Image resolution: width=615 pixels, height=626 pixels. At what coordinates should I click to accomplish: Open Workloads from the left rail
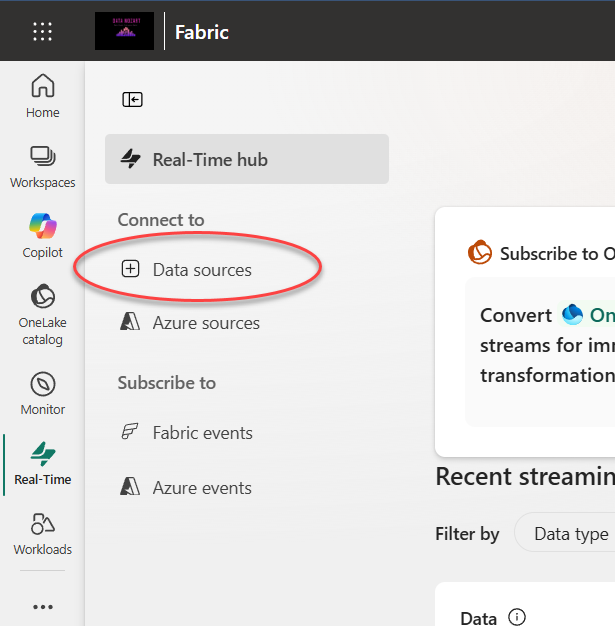pos(42,534)
